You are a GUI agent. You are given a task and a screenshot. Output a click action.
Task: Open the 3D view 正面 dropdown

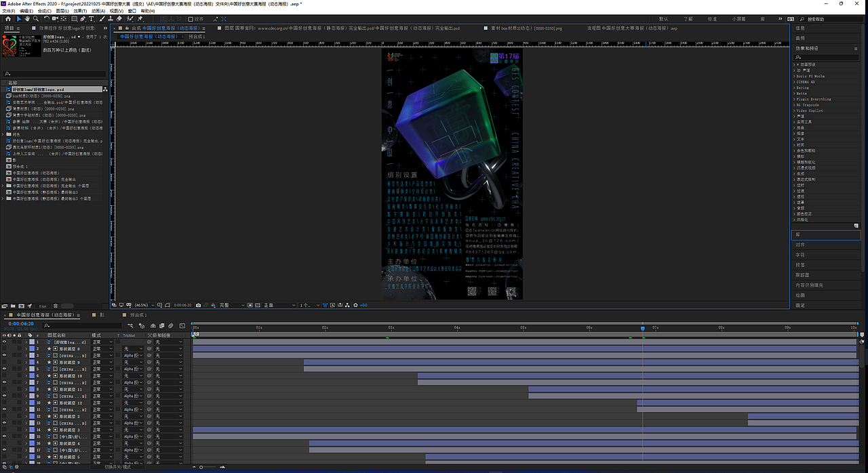279,306
